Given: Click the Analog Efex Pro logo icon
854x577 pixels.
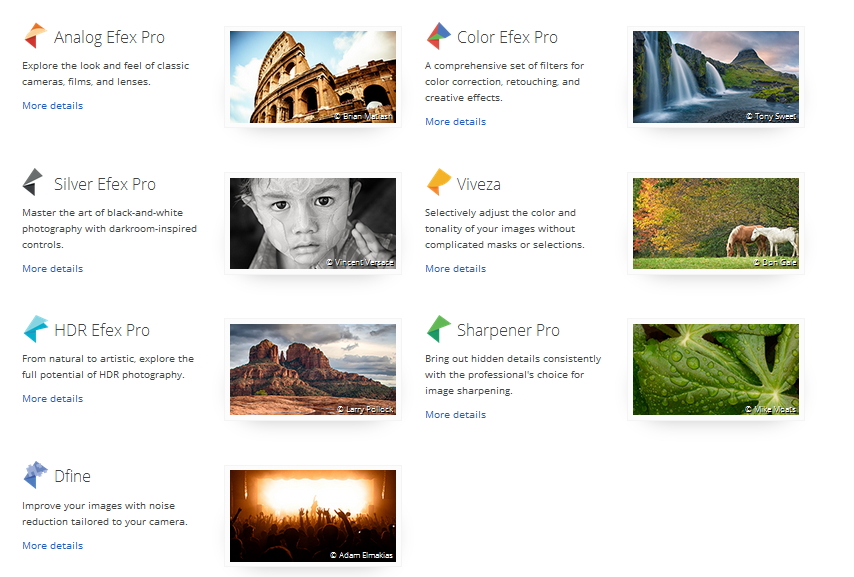Looking at the screenshot, I should pyautogui.click(x=35, y=36).
